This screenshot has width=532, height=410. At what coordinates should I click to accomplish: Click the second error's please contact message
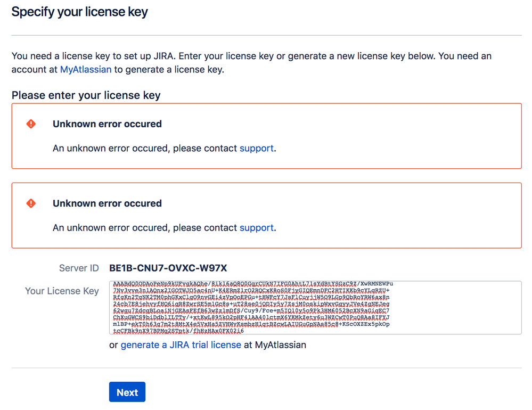[x=145, y=228]
